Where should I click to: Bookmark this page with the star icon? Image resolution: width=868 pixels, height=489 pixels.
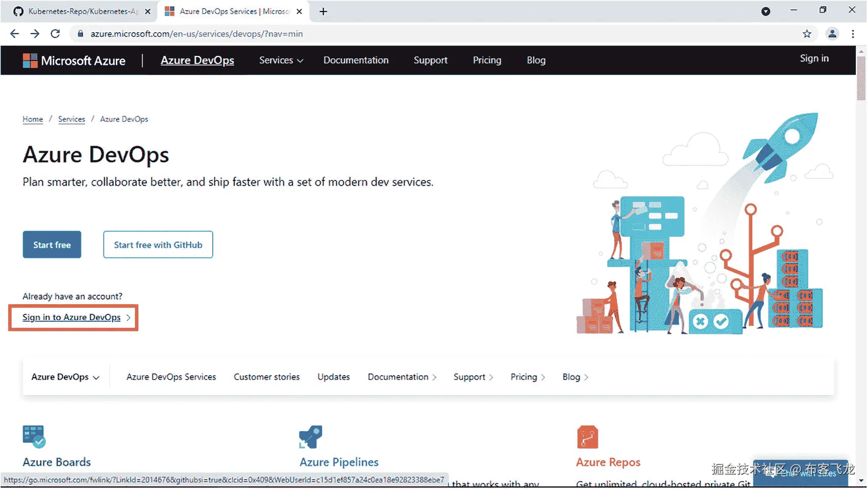[807, 34]
